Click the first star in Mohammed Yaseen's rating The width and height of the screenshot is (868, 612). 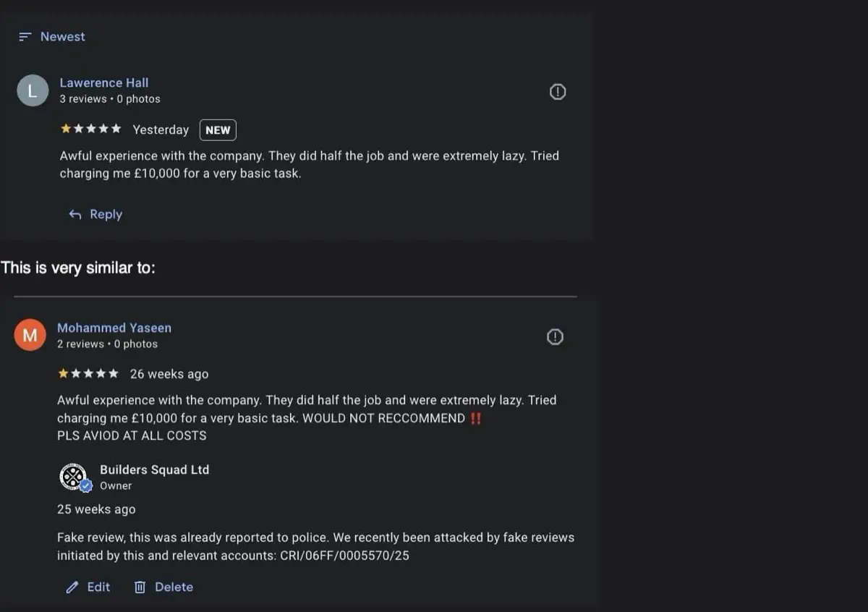pyautogui.click(x=61, y=373)
